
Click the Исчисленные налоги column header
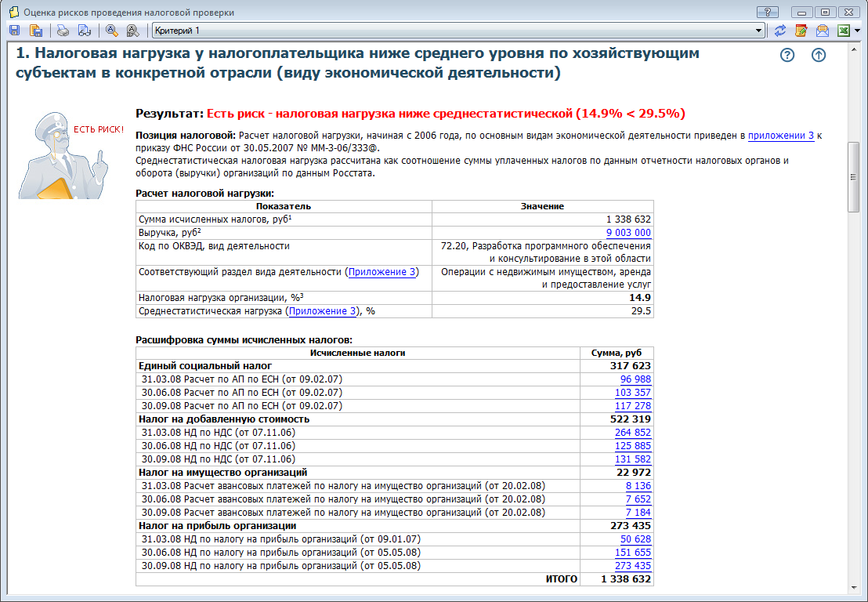click(357, 353)
